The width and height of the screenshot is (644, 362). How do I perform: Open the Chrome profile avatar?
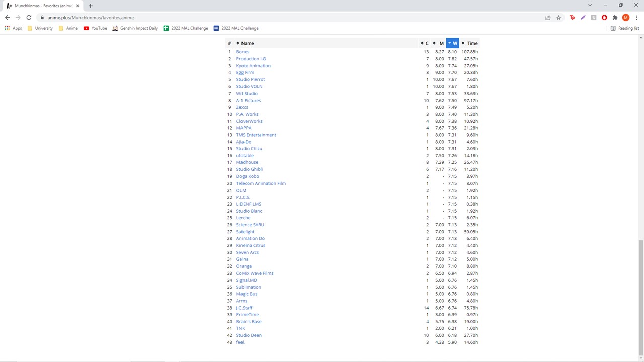(x=626, y=18)
